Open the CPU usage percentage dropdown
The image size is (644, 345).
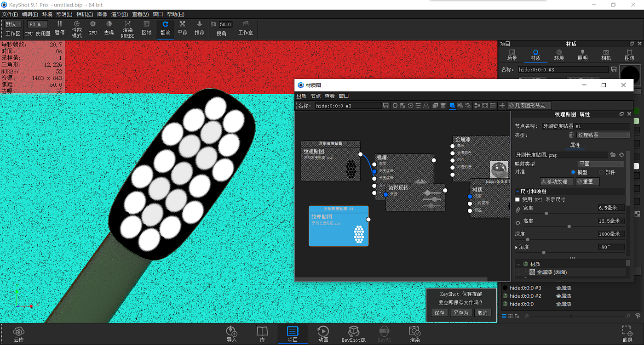point(38,24)
